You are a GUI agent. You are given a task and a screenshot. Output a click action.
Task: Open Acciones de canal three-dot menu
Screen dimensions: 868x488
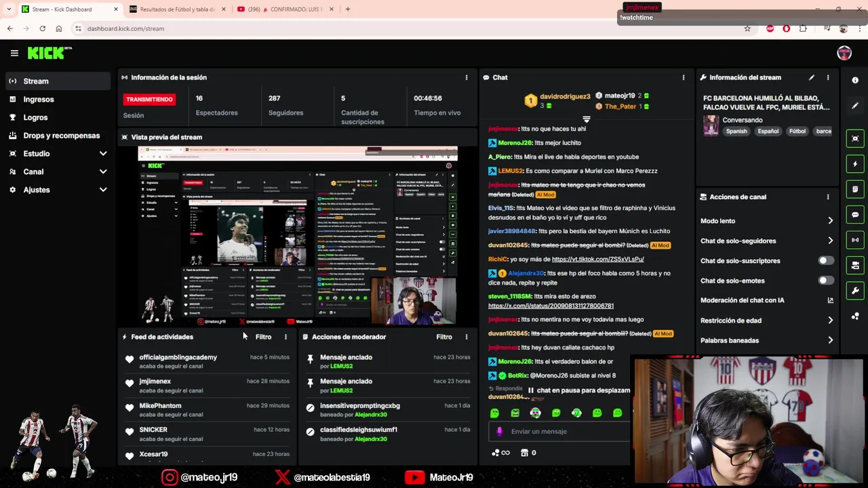[x=828, y=197]
